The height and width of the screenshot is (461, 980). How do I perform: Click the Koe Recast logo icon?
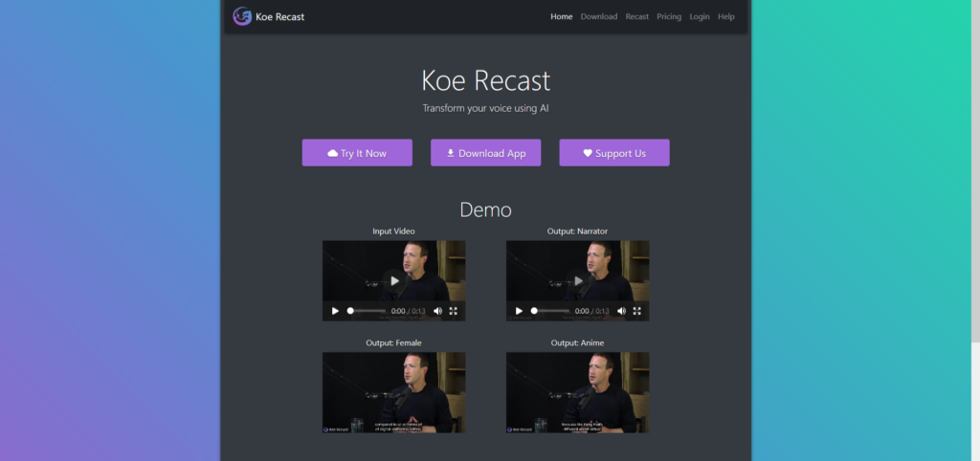(242, 16)
